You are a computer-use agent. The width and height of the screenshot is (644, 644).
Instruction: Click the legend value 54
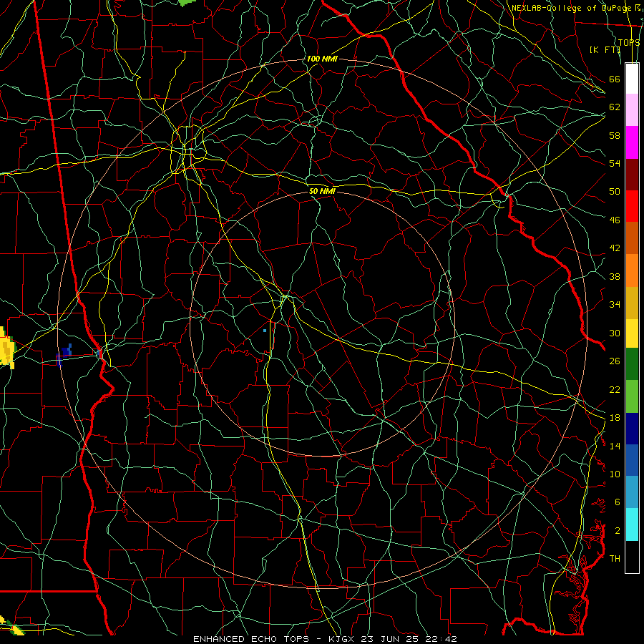[615, 163]
